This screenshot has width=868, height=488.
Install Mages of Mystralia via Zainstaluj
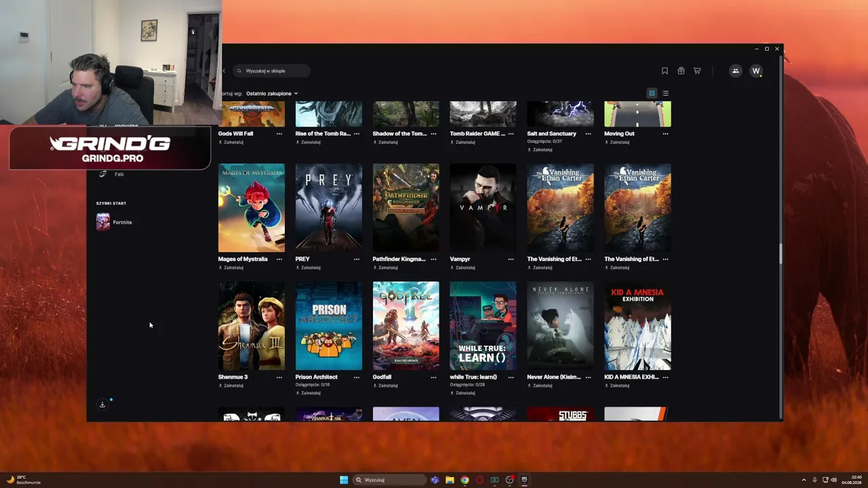click(x=231, y=268)
